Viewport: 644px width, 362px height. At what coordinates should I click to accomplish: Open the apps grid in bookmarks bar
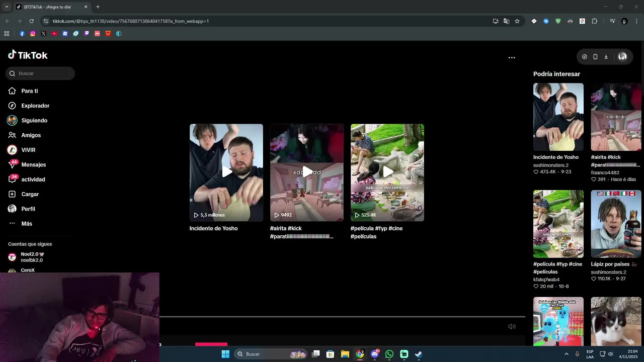point(7,34)
